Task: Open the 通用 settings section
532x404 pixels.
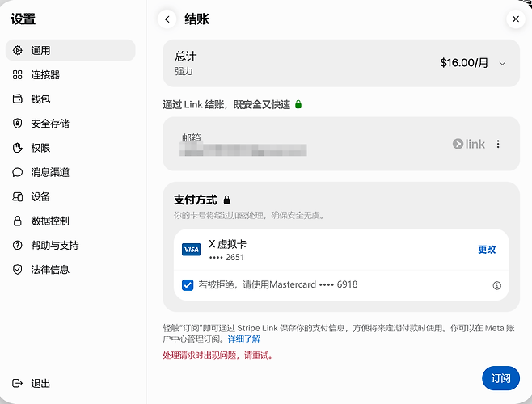Action: [70, 51]
